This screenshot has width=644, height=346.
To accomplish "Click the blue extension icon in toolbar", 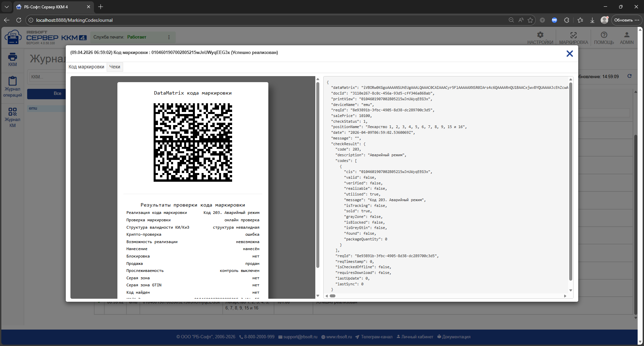I will pyautogui.click(x=554, y=20).
